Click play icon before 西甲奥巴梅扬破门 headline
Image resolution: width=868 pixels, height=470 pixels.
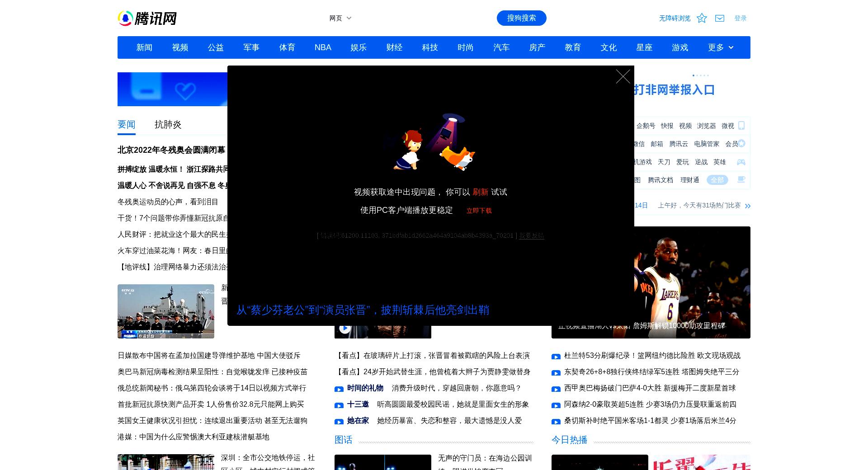coord(556,389)
